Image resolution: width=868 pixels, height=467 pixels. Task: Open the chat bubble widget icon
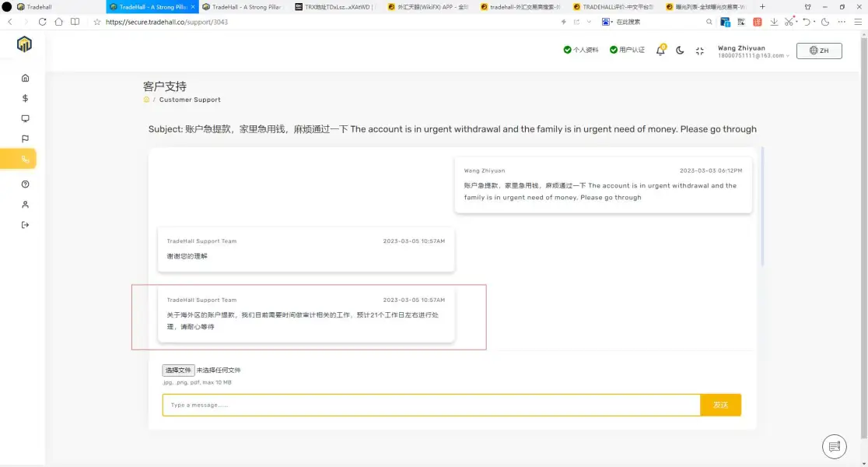pyautogui.click(x=835, y=447)
